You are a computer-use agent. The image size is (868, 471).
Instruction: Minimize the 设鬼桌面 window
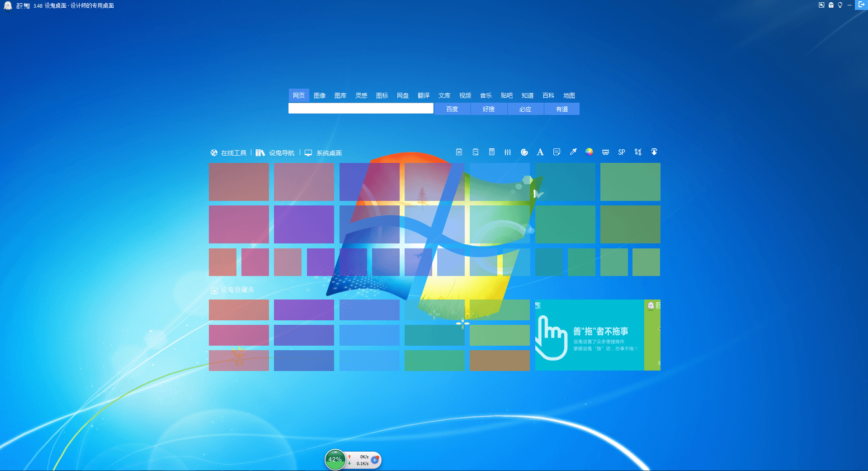849,5
